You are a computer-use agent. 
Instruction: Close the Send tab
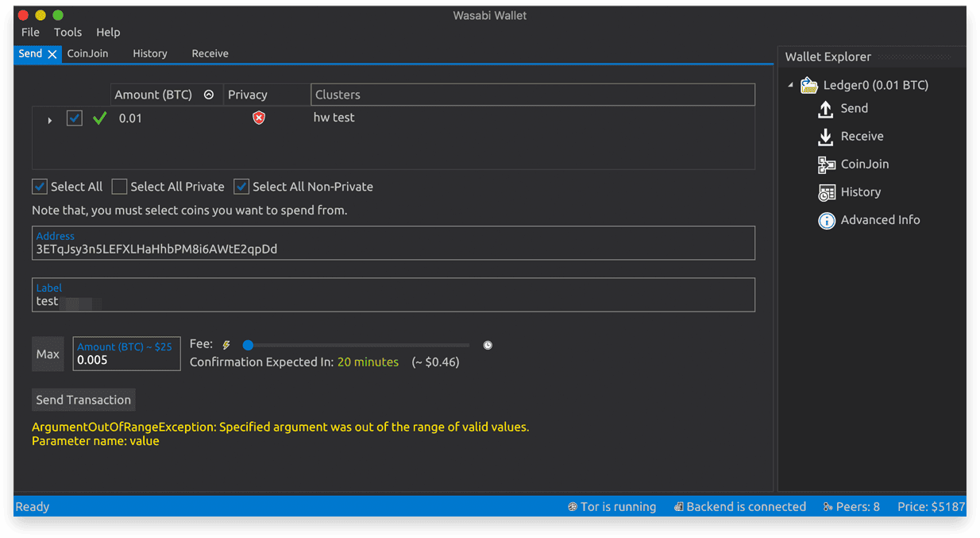tap(52, 54)
